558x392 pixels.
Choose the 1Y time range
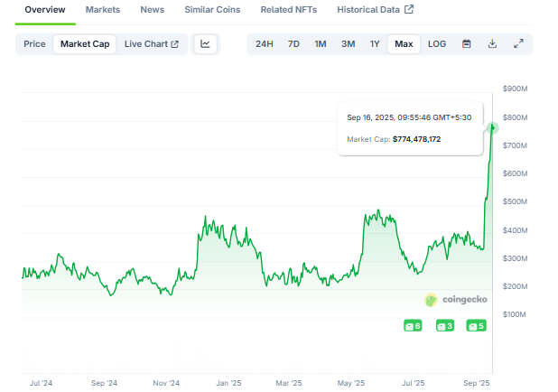click(x=375, y=43)
